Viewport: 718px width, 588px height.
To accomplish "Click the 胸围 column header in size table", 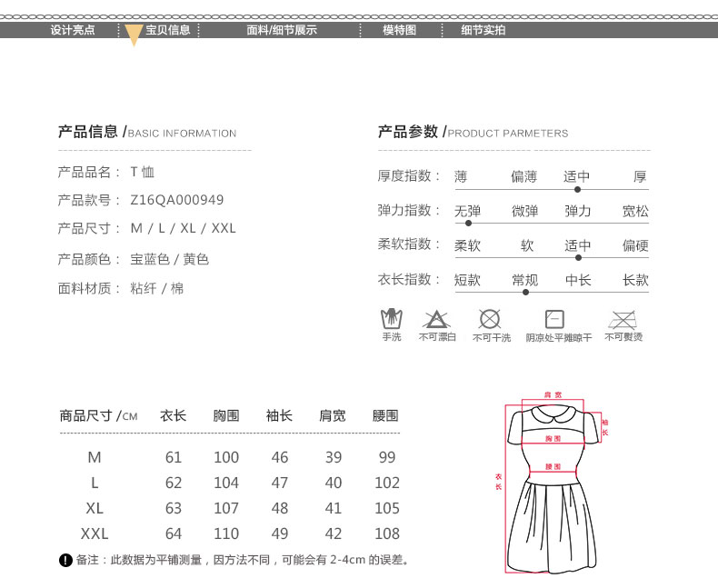I will [x=226, y=415].
